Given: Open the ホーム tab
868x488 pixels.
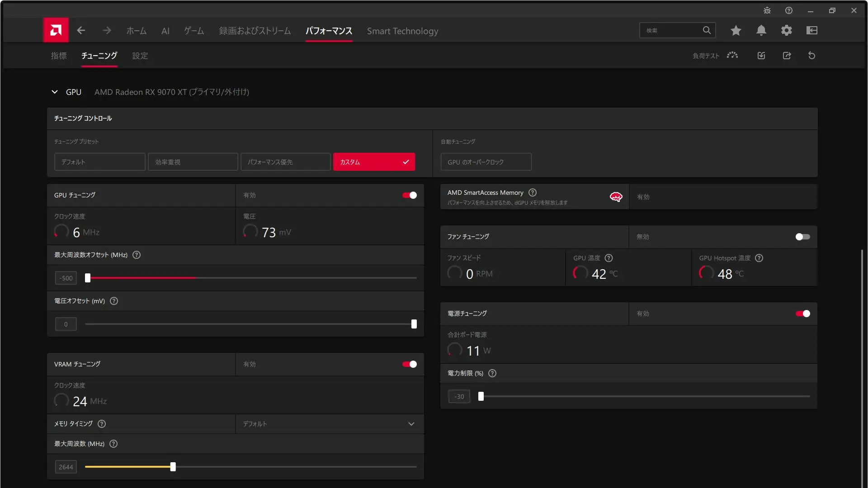Looking at the screenshot, I should pyautogui.click(x=137, y=31).
